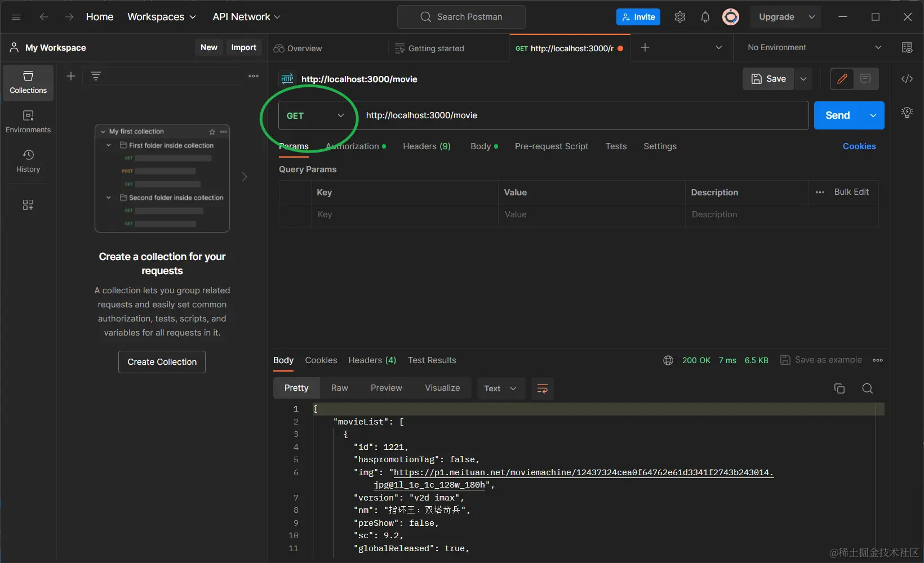Viewport: 924px width, 563px height.
Task: Click the pencil edit mode icon
Action: pyautogui.click(x=842, y=79)
